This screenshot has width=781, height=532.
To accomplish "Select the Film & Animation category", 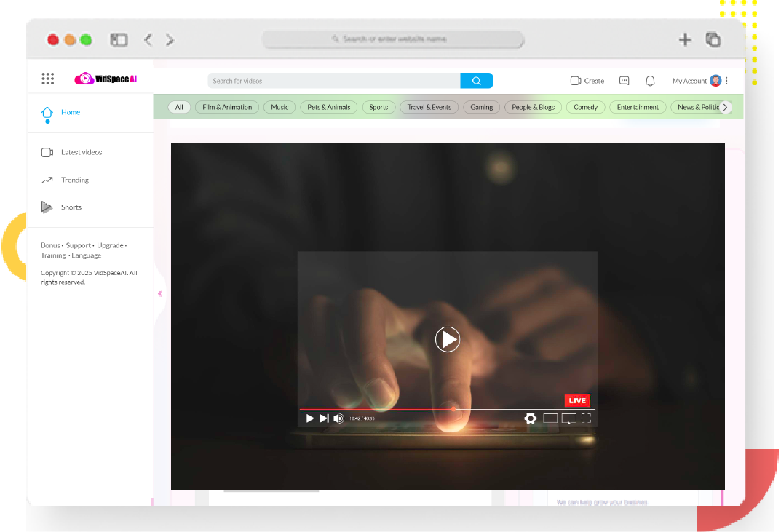I will (x=227, y=107).
